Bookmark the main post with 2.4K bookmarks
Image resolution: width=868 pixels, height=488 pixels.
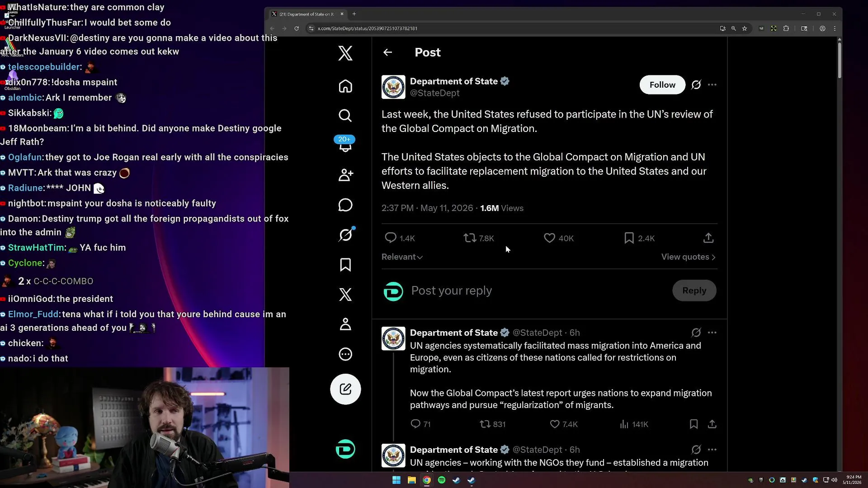(x=639, y=238)
